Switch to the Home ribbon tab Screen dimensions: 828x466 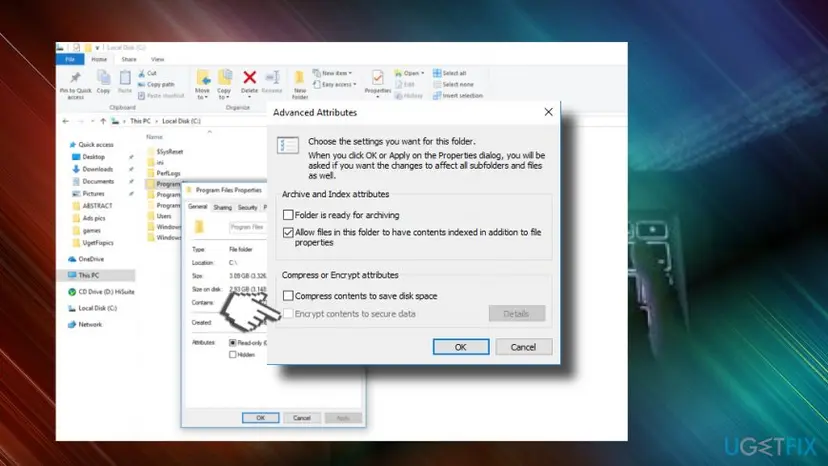pos(99,59)
